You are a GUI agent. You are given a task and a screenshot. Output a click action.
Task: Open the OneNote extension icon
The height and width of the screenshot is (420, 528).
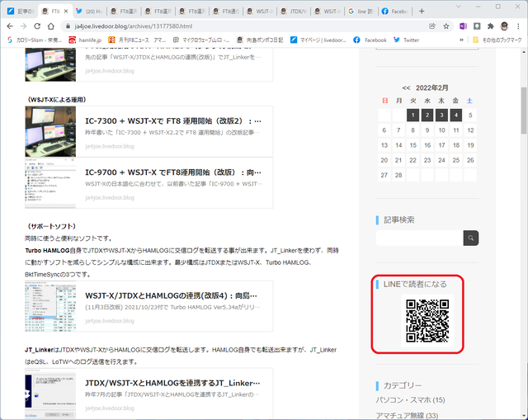(463, 26)
